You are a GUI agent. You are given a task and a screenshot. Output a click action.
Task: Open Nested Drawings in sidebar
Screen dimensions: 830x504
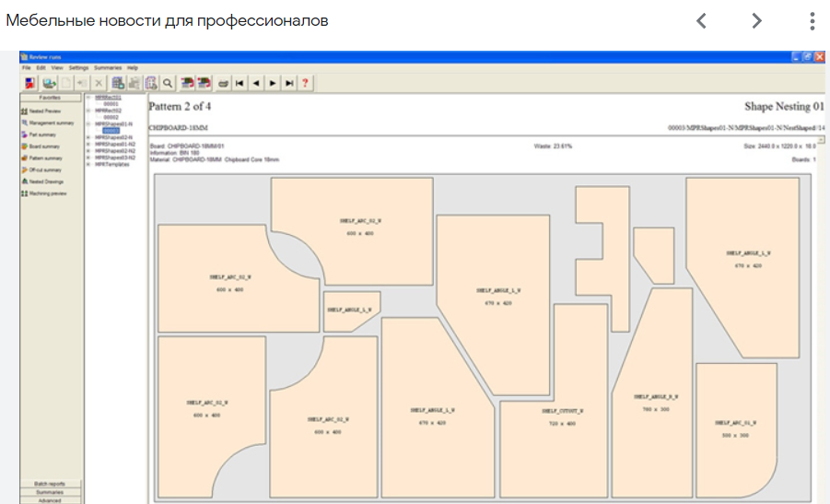42,182
